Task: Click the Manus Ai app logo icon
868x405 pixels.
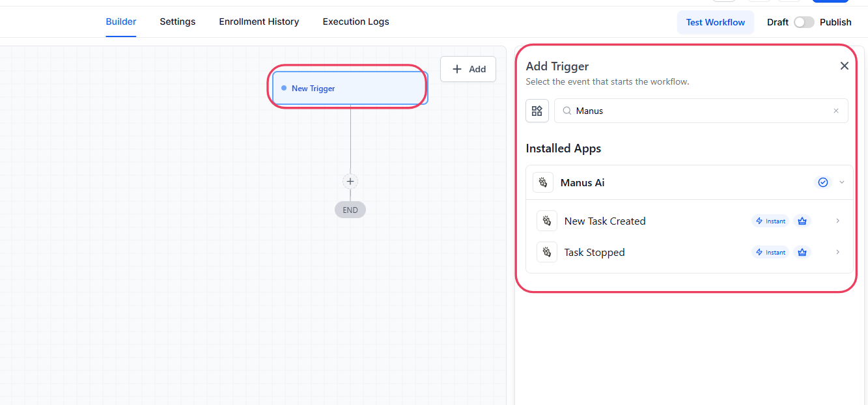Action: coord(543,182)
